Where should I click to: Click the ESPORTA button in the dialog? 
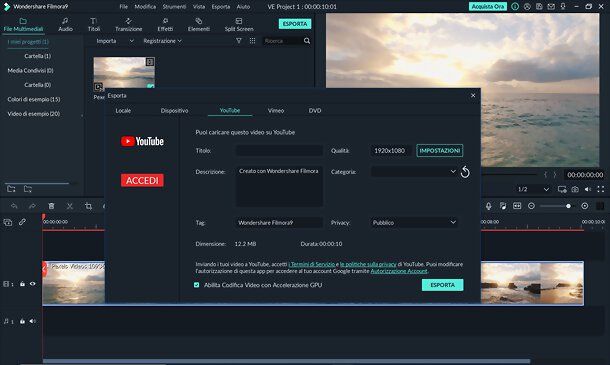[442, 285]
